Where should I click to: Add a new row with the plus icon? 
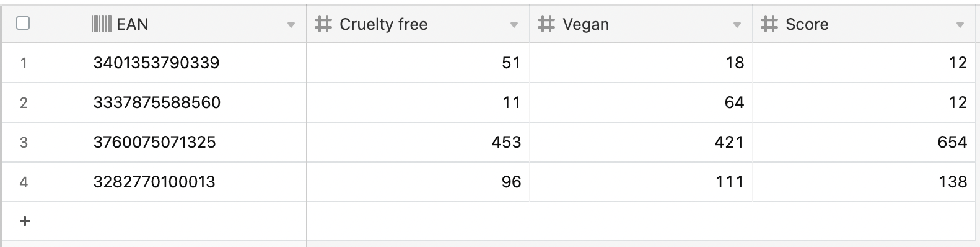tap(25, 221)
